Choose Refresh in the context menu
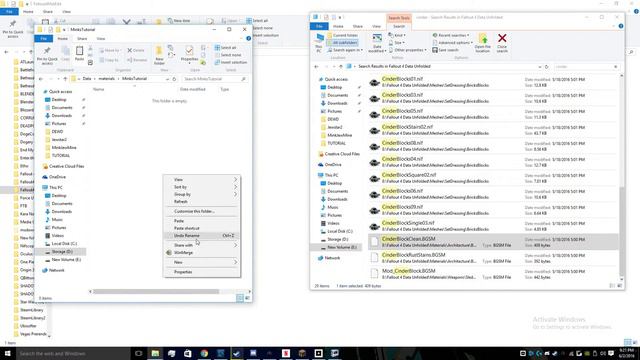The image size is (640, 360). point(202,202)
